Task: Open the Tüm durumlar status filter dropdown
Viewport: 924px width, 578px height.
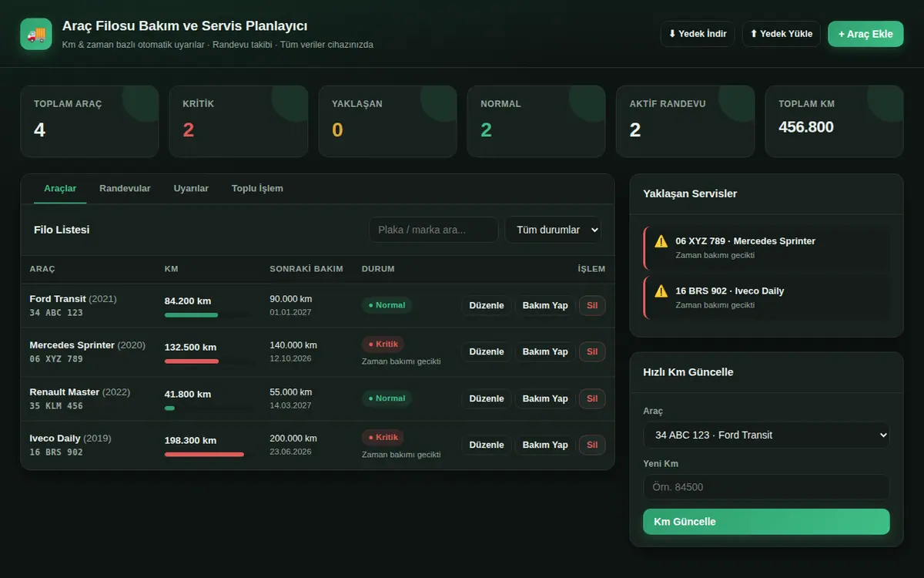Action: click(x=553, y=230)
